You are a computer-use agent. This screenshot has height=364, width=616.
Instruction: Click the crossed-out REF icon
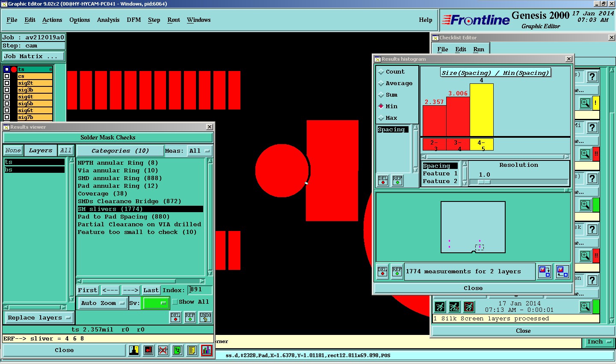pos(163,350)
